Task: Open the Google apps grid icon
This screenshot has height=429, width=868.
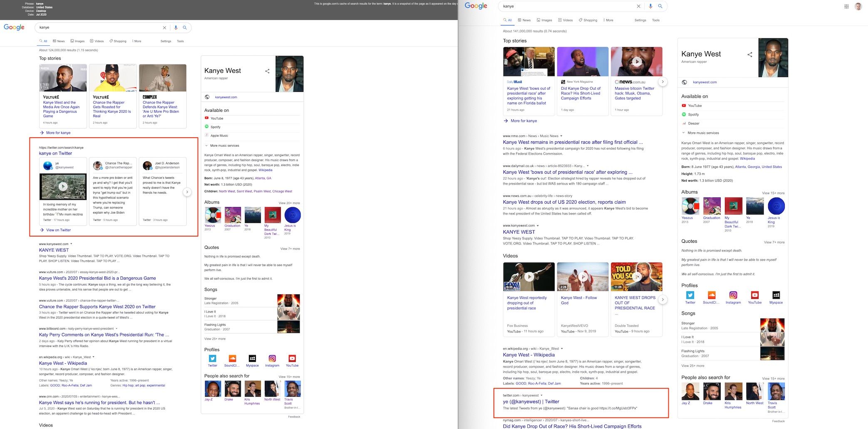Action: tap(846, 6)
